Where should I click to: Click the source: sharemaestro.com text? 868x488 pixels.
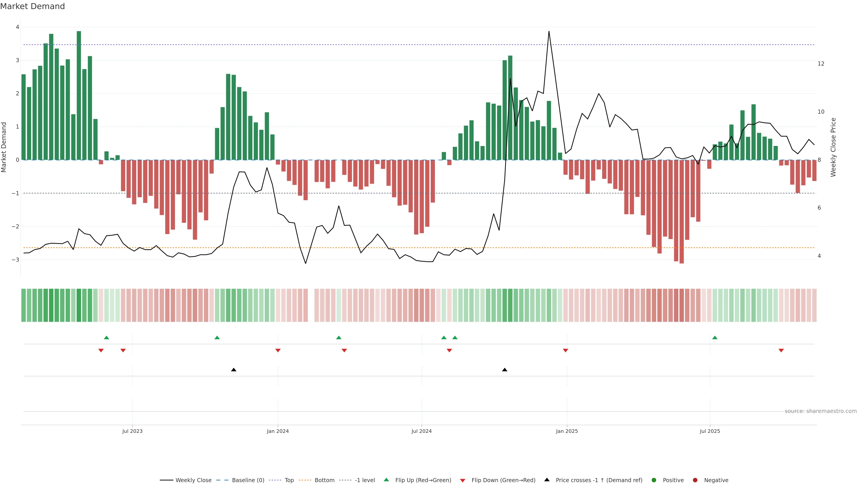(x=821, y=411)
